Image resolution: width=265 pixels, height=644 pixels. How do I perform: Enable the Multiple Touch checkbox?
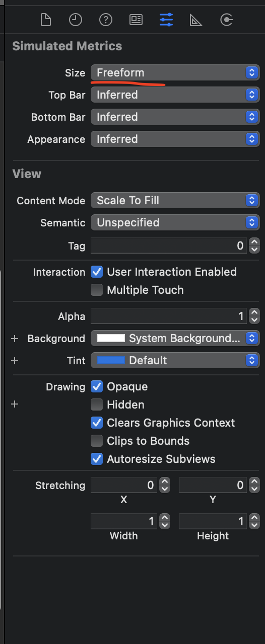click(x=97, y=290)
